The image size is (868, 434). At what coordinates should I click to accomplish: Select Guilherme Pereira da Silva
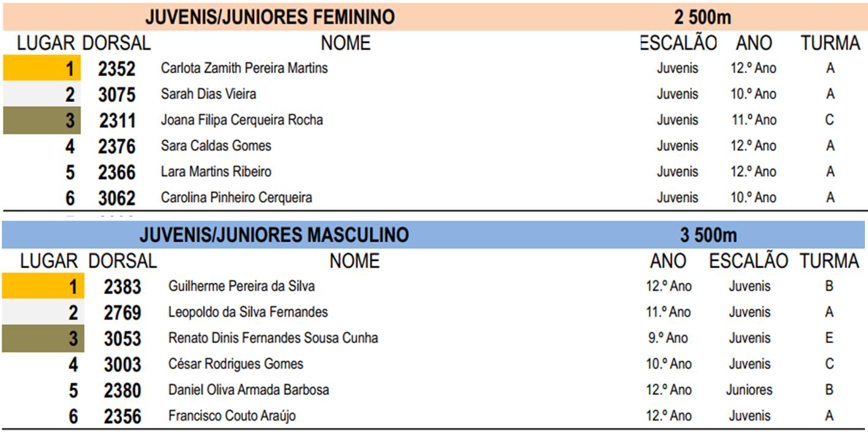coord(242,287)
